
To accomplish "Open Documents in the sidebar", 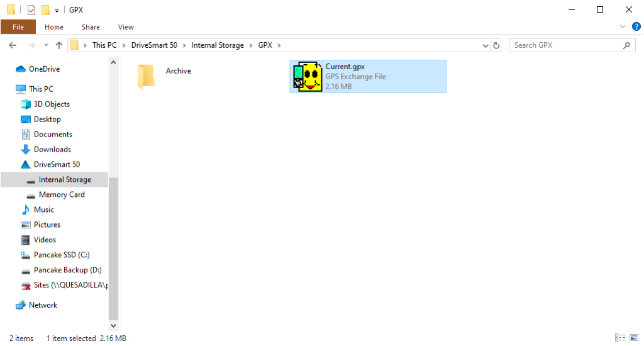I will point(53,135).
